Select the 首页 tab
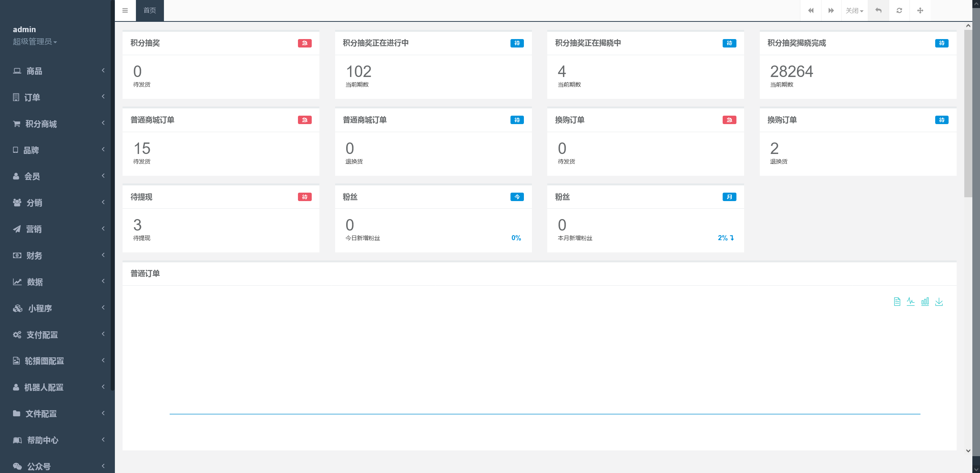Screen dimensions: 980x473 150,10
